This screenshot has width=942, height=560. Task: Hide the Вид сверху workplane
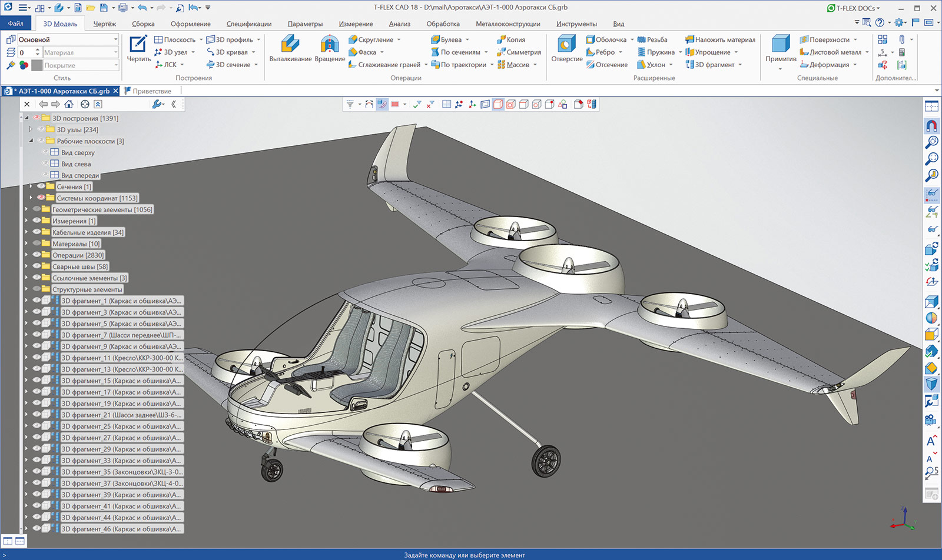[46, 152]
